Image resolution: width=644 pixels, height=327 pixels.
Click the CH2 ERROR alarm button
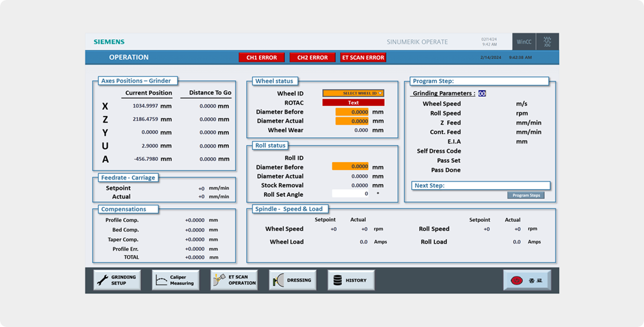coord(312,58)
